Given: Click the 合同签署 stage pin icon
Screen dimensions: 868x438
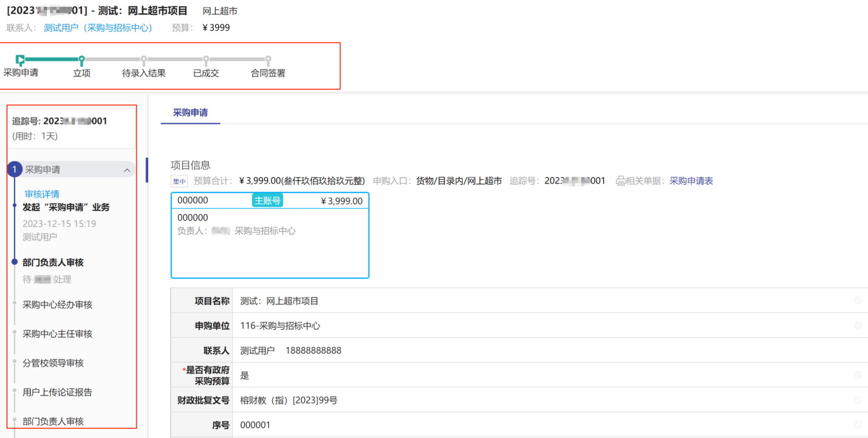Looking at the screenshot, I should coord(268,60).
